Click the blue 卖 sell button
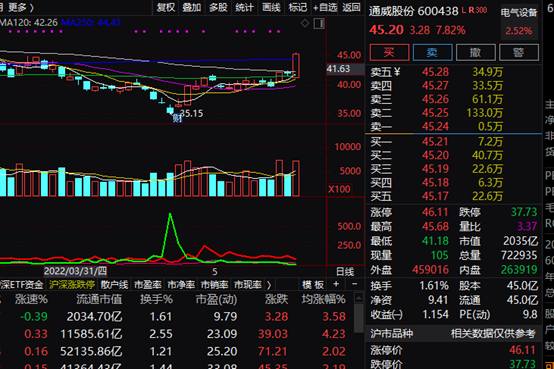554x369 pixels. click(x=432, y=52)
